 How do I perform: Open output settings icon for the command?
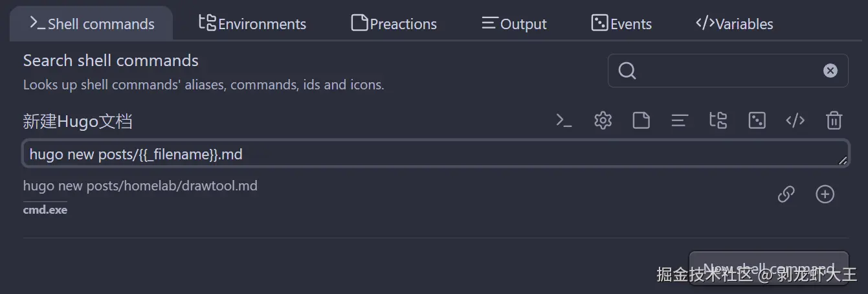(679, 120)
